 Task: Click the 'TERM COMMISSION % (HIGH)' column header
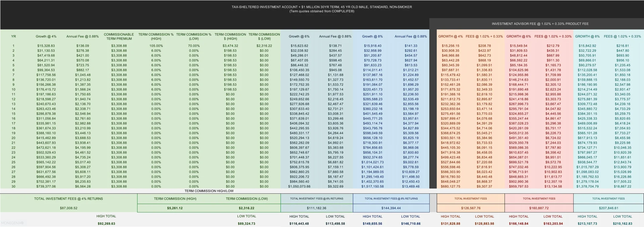point(156,37)
